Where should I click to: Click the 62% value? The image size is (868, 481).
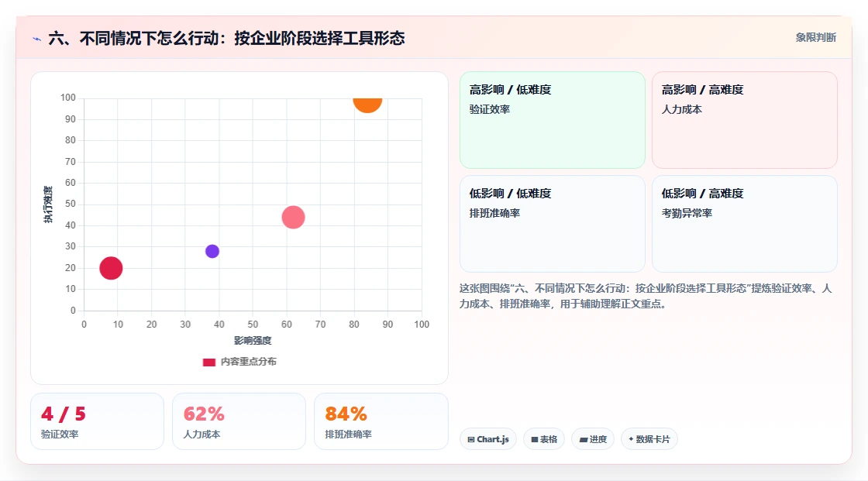click(x=204, y=414)
